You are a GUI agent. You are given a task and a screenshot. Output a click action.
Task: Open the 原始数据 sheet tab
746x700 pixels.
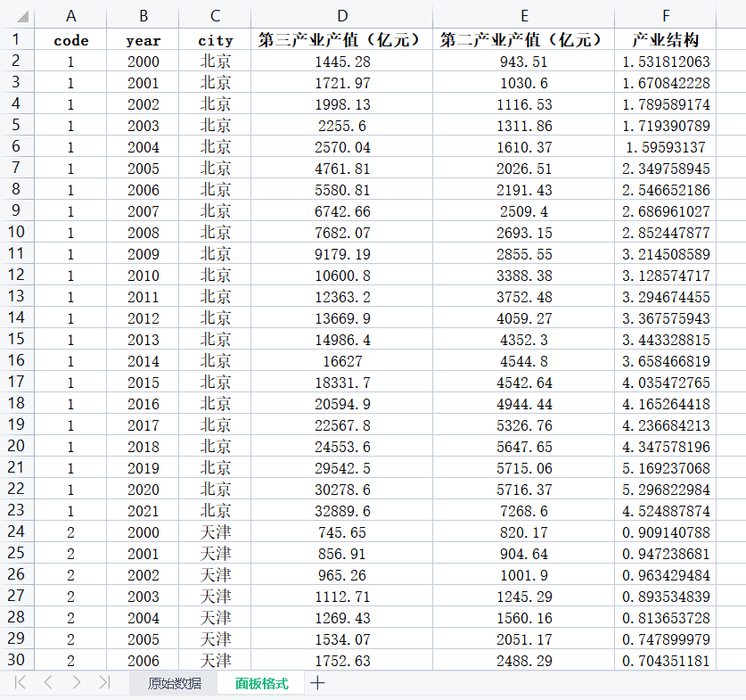pos(174,683)
